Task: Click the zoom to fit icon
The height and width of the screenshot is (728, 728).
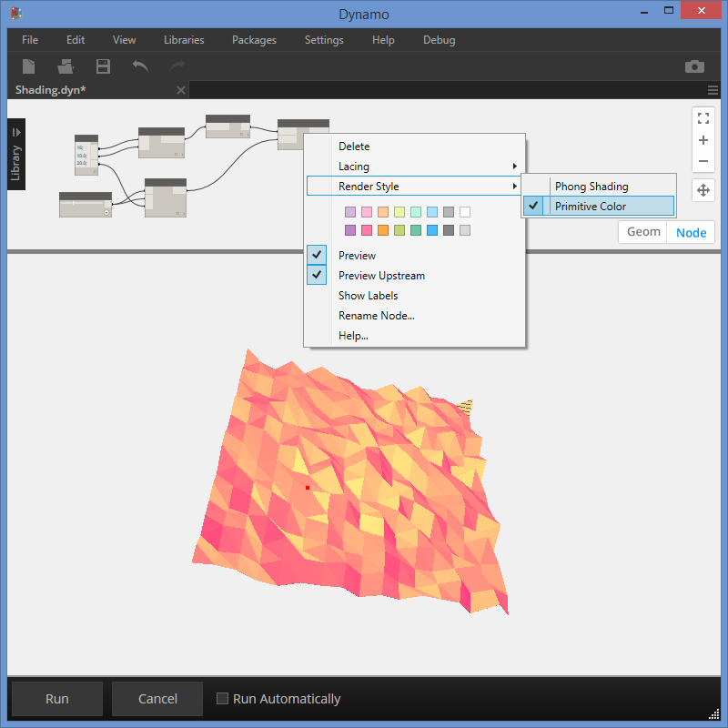Action: [x=703, y=118]
